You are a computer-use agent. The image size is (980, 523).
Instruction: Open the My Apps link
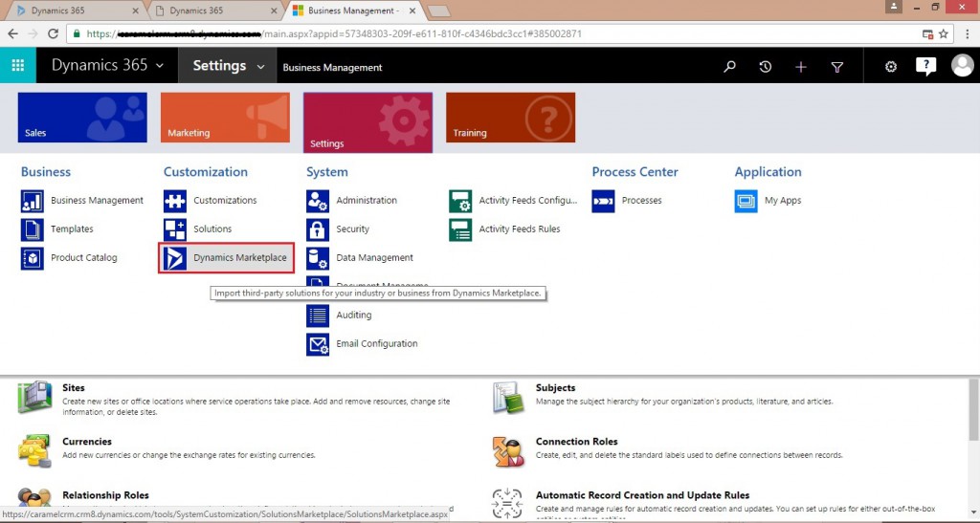783,201
